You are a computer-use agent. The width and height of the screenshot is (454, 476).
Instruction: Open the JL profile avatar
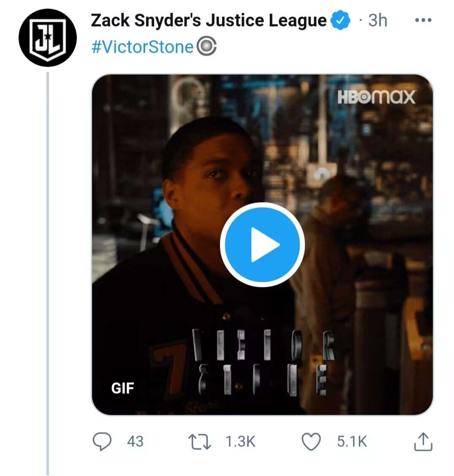[x=47, y=37]
